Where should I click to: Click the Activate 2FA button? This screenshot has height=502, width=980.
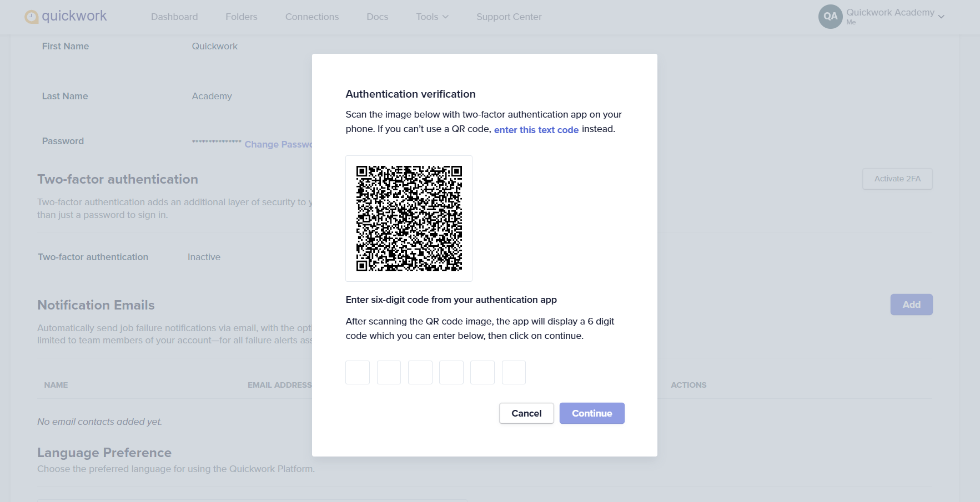coord(897,179)
